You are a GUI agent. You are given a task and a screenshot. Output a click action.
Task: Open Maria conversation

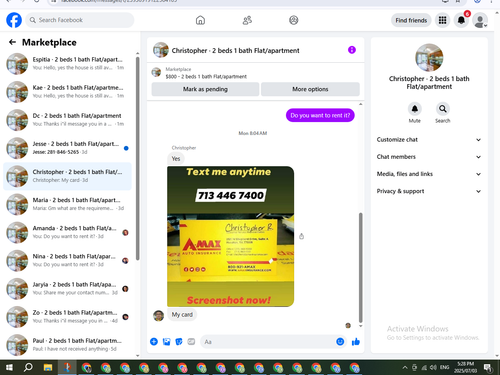pyautogui.click(x=67, y=204)
